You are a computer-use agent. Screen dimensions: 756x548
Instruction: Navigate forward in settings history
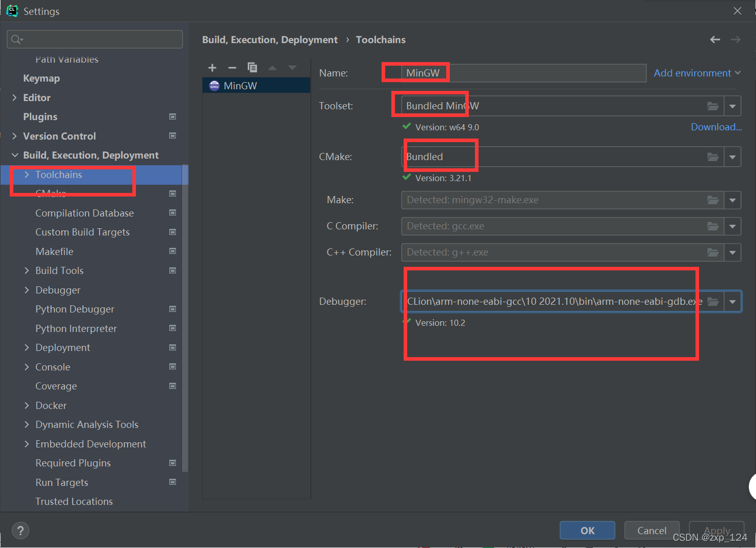pyautogui.click(x=736, y=40)
